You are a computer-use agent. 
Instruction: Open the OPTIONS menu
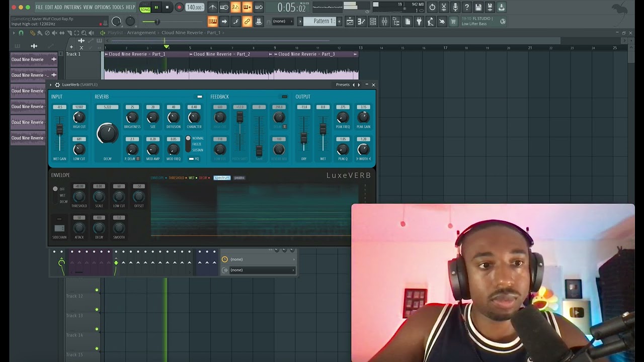click(102, 7)
